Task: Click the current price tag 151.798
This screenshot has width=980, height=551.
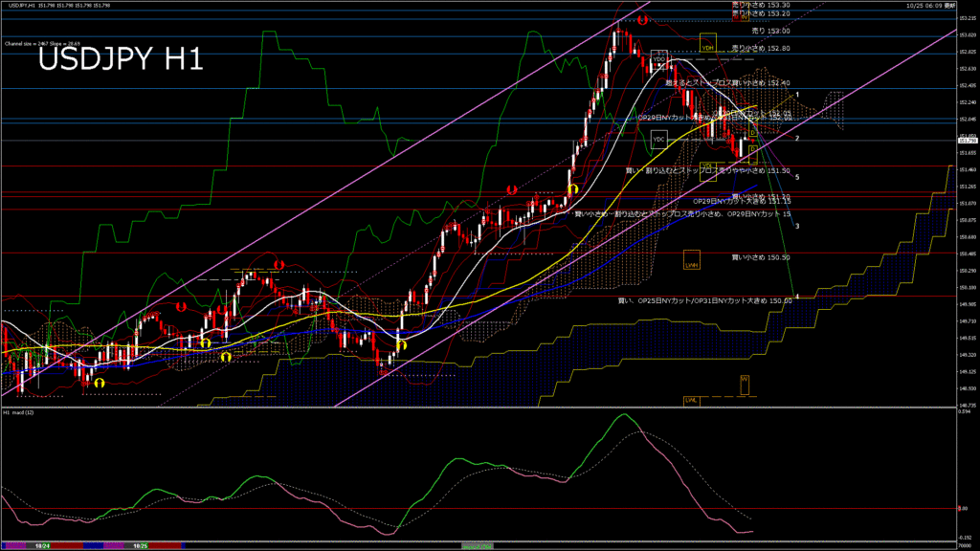Action: [967, 141]
